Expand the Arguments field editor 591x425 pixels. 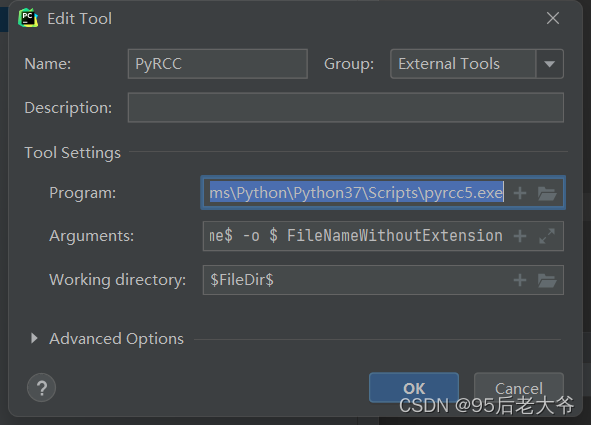(x=547, y=236)
